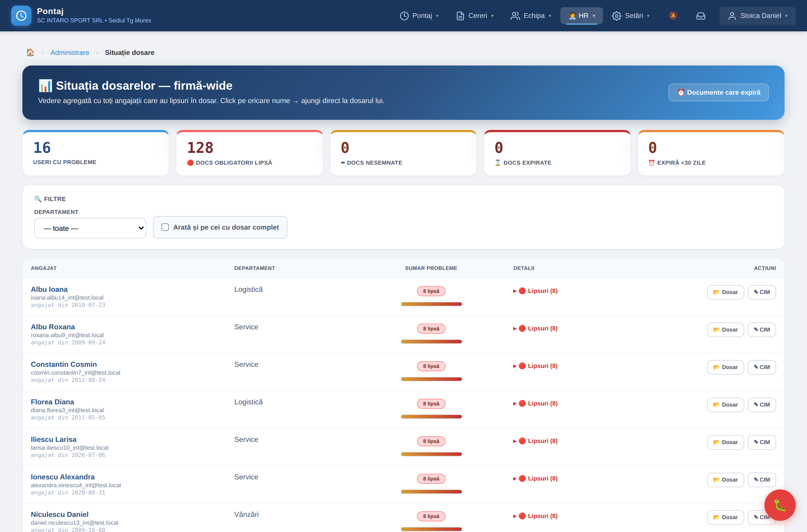Open the Cereri navigation menu

click(x=475, y=16)
